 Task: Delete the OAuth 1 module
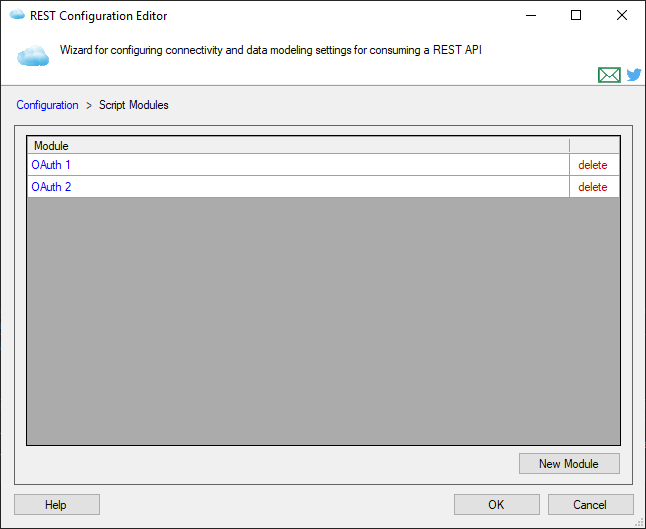[592, 165]
